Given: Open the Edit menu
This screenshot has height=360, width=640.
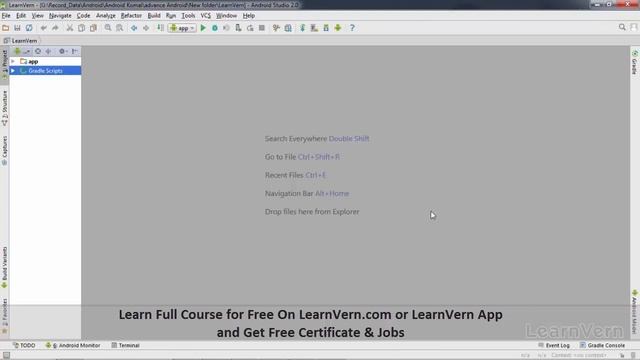Looking at the screenshot, I should coord(21,16).
